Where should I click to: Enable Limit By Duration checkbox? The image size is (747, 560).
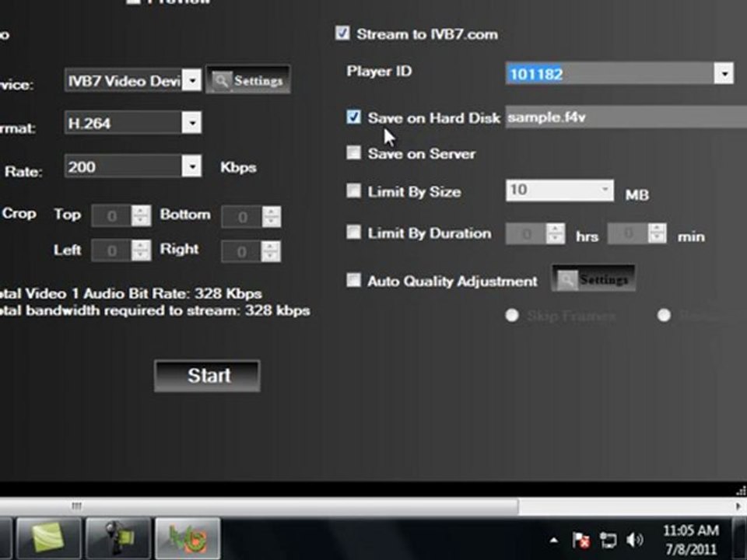tap(353, 232)
